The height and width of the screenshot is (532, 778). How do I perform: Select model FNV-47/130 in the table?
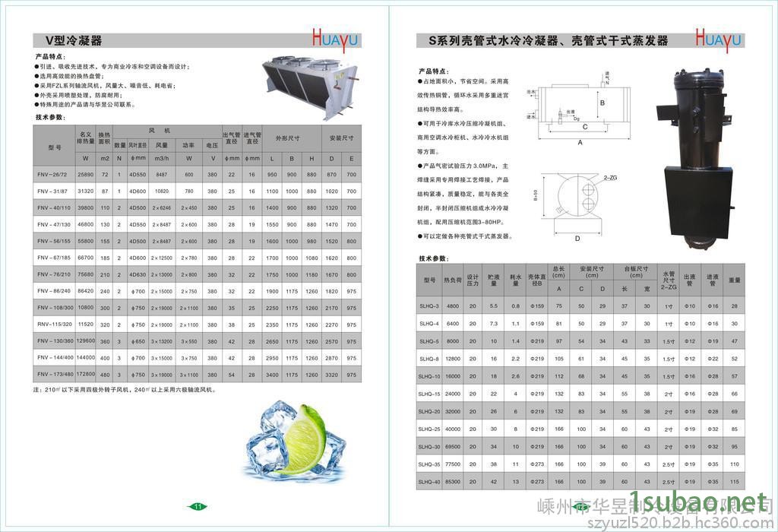click(54, 224)
